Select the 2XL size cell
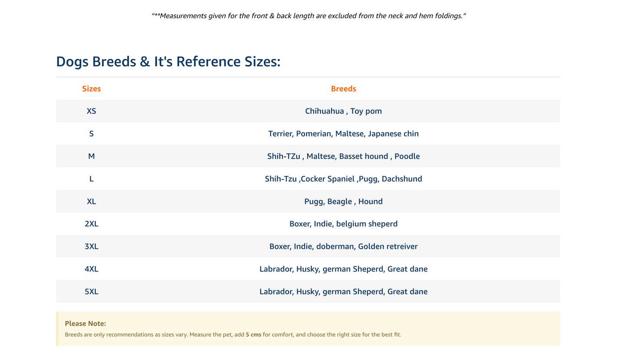The width and height of the screenshot is (627, 364). (x=91, y=224)
